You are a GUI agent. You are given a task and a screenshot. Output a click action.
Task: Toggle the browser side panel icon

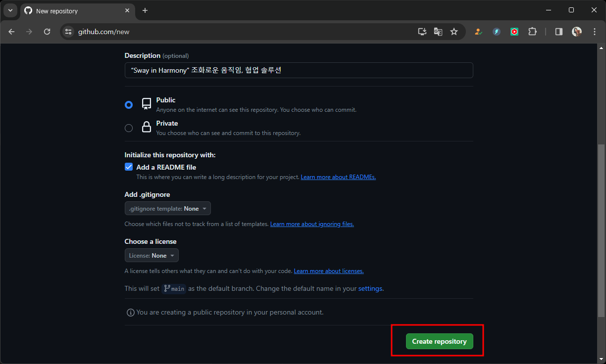[558, 32]
